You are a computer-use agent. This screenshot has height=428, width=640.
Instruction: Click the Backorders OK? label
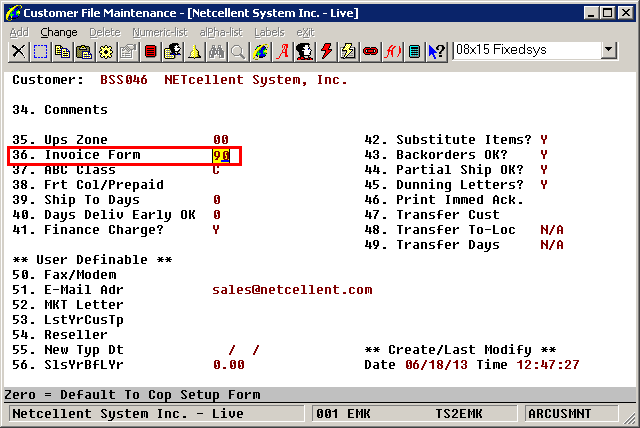(x=452, y=155)
